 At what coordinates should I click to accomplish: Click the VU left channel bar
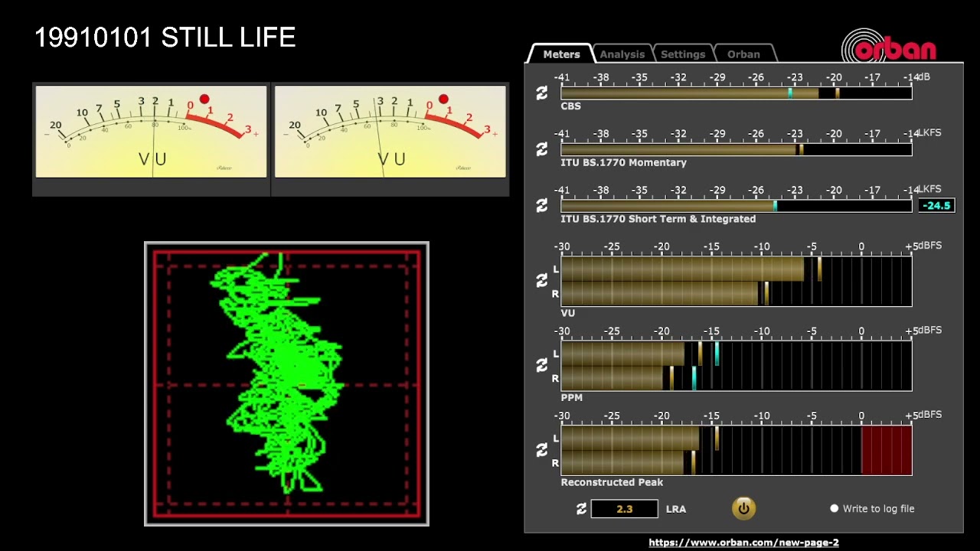pos(737,269)
